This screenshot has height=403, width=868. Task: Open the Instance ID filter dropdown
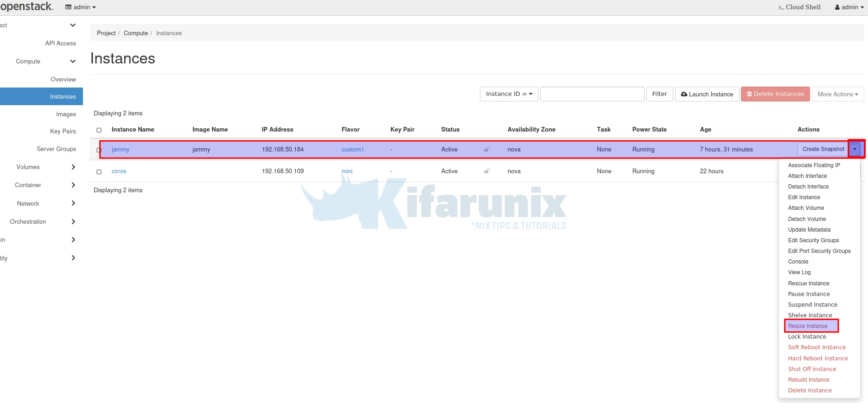pyautogui.click(x=509, y=94)
